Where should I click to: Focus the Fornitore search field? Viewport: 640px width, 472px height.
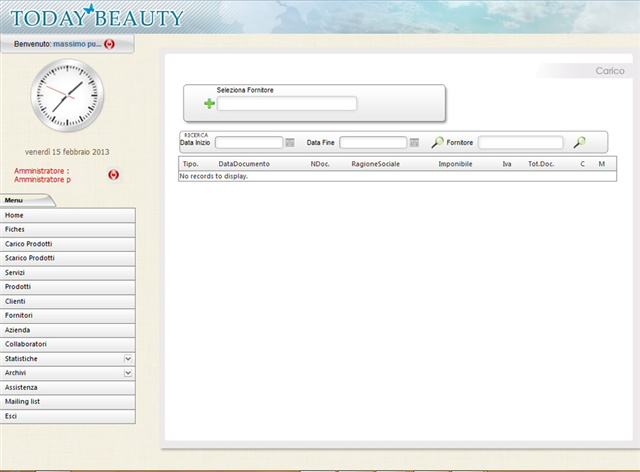click(521, 142)
